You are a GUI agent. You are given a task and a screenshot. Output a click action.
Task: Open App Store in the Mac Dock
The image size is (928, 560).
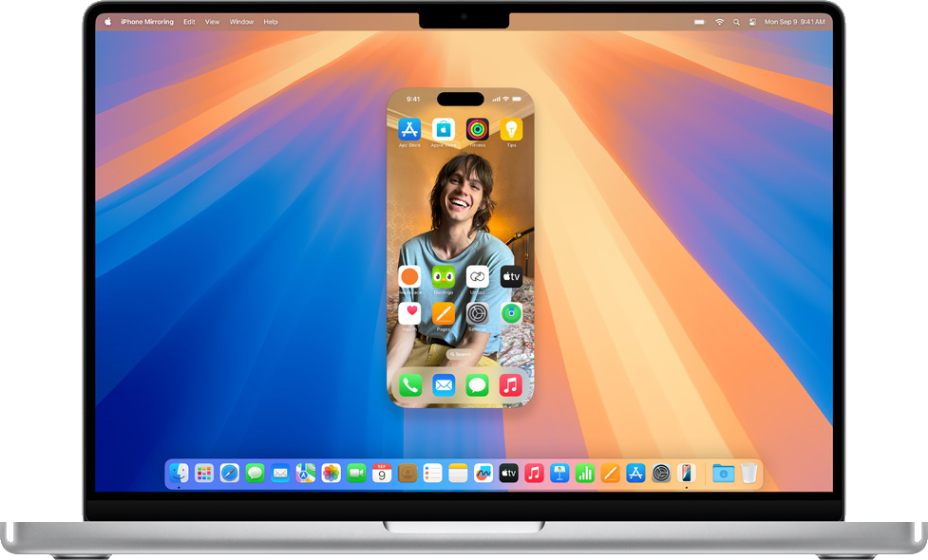(x=635, y=473)
